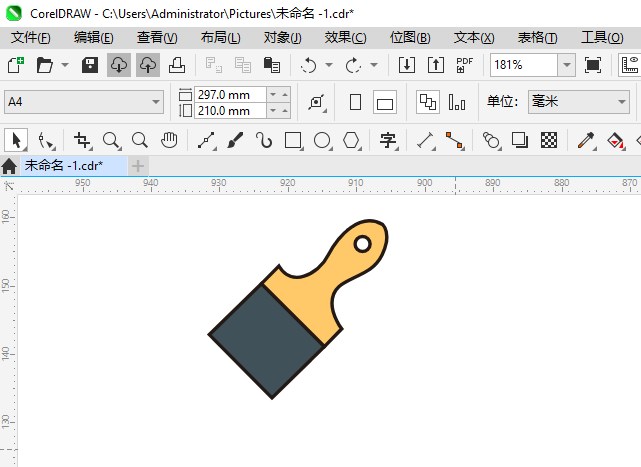The height and width of the screenshot is (467, 641).
Task: Select the Shape edit tool
Action: pyautogui.click(x=45, y=141)
